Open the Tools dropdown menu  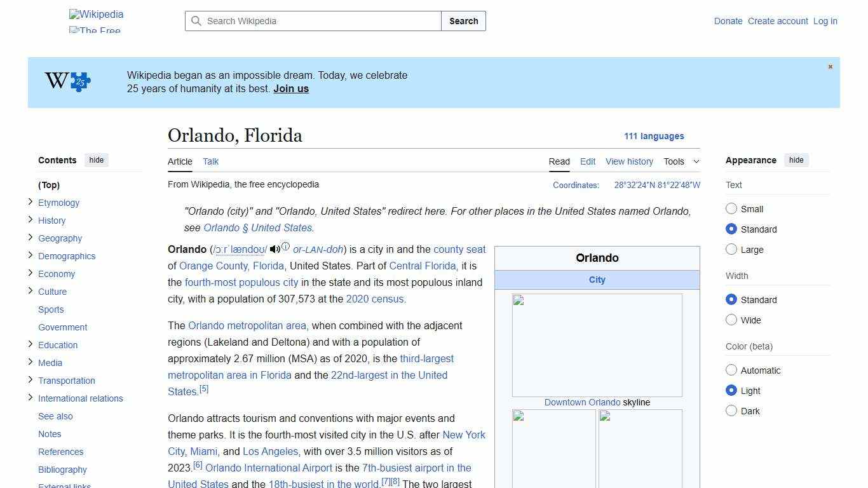click(x=681, y=161)
